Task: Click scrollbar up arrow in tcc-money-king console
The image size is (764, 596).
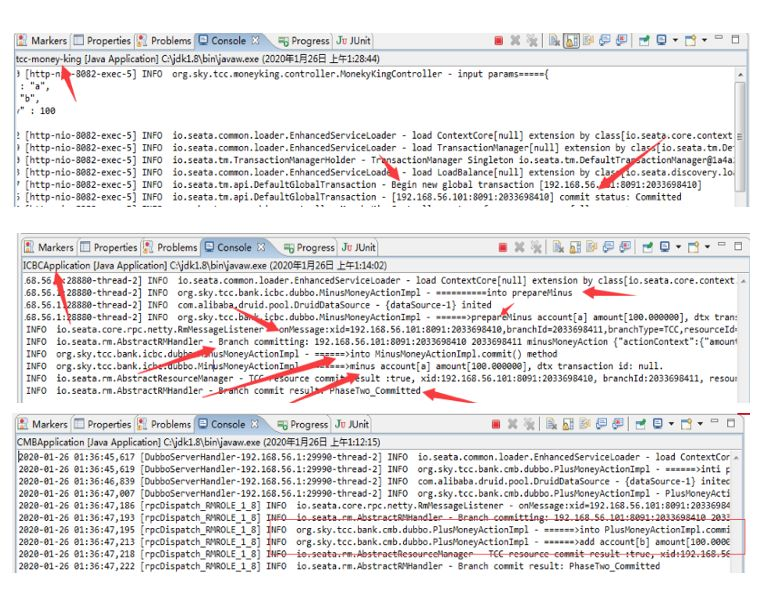Action: click(x=740, y=75)
